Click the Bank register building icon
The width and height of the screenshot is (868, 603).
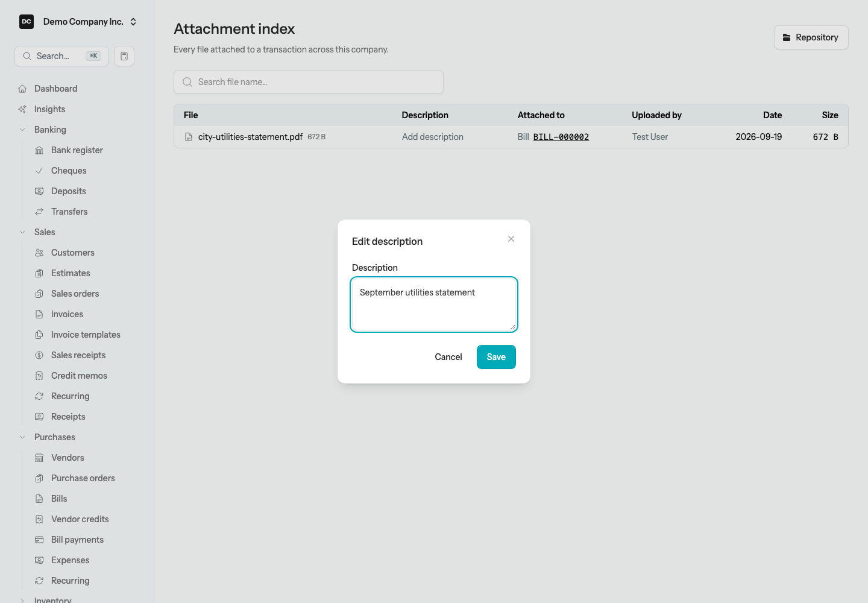pyautogui.click(x=39, y=150)
